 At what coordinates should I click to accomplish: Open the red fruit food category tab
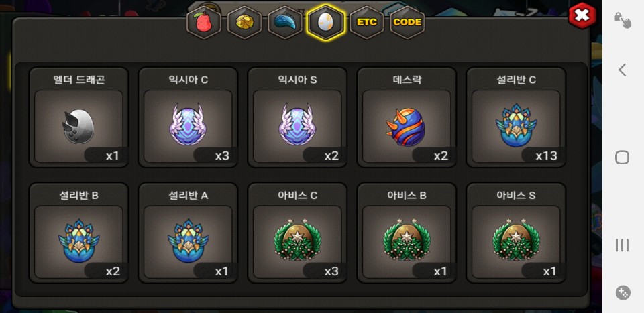click(204, 22)
